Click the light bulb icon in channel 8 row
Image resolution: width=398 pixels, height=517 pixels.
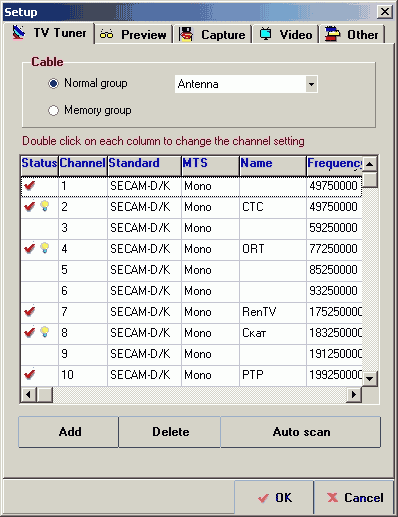tap(45, 332)
